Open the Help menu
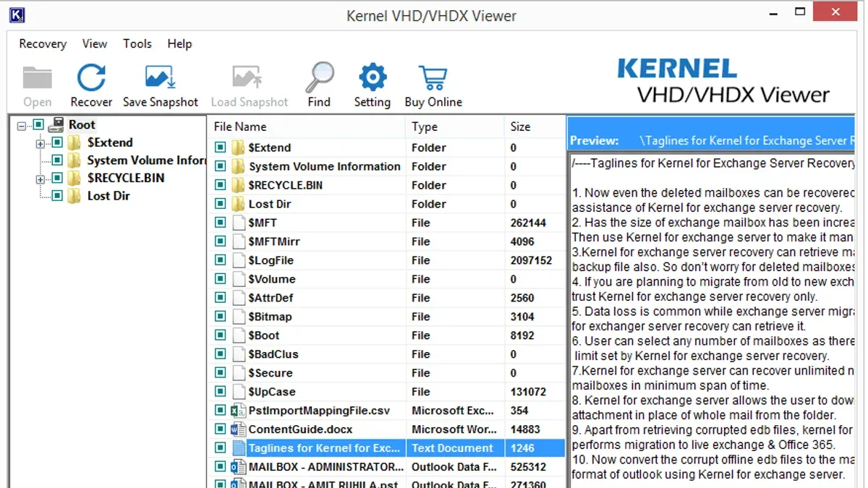 coord(179,44)
